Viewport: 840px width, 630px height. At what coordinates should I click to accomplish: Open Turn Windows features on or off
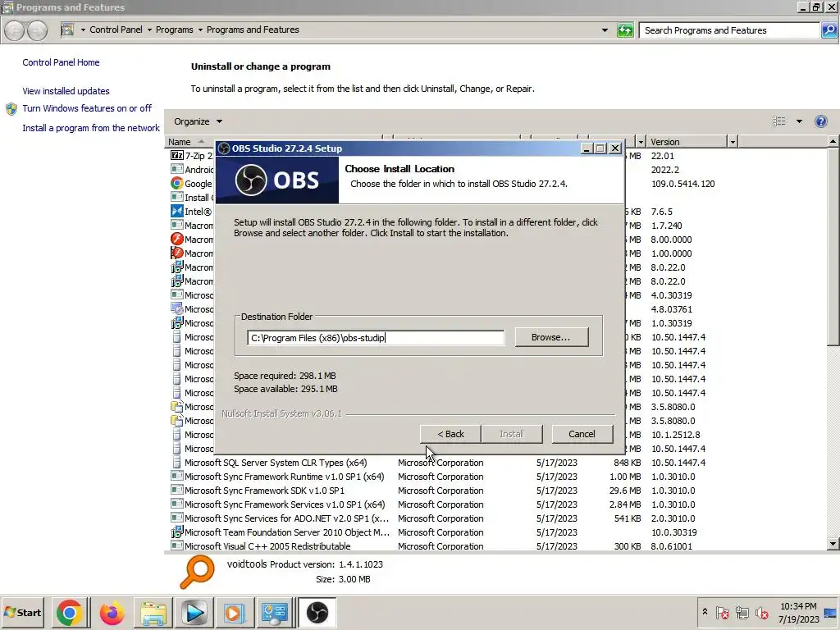coord(87,108)
